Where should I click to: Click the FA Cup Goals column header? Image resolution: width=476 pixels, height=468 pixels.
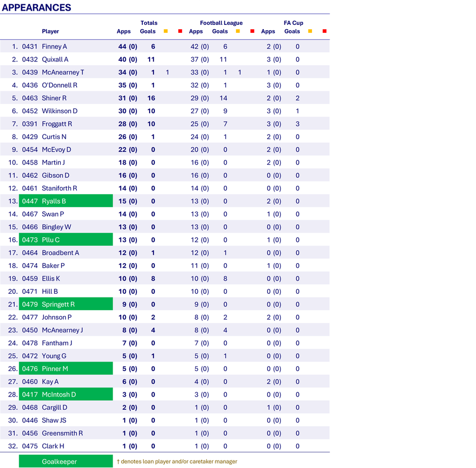tap(292, 31)
